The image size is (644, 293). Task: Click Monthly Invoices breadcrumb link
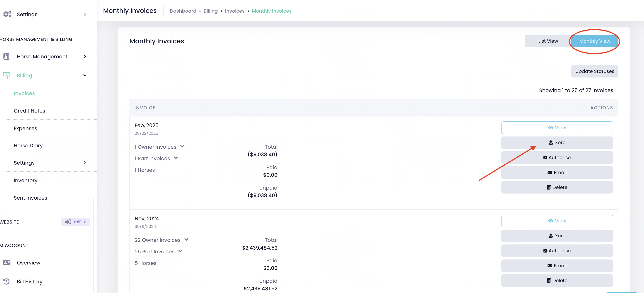(272, 11)
